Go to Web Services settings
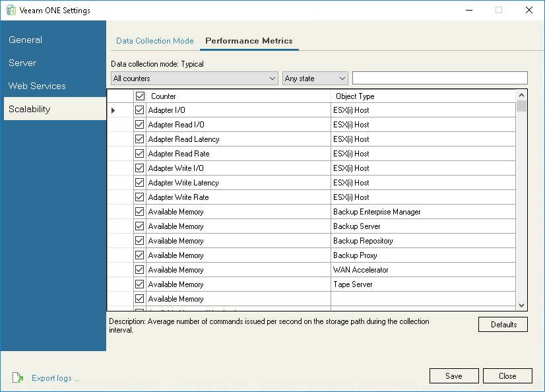Image resolution: width=545 pixels, height=392 pixels. pyautogui.click(x=37, y=86)
